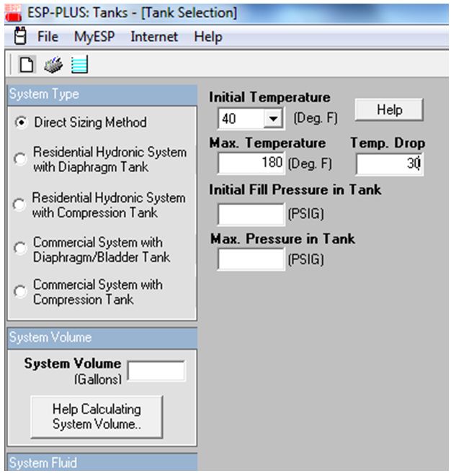The height and width of the screenshot is (476, 451).
Task: Click the System Volume panel header
Action: 102,338
